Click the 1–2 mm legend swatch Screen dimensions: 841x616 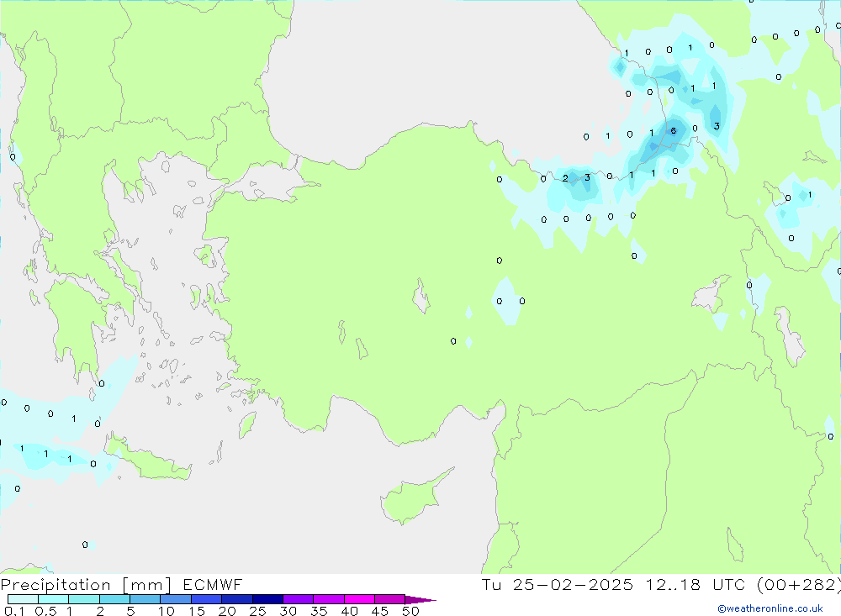pos(84,599)
